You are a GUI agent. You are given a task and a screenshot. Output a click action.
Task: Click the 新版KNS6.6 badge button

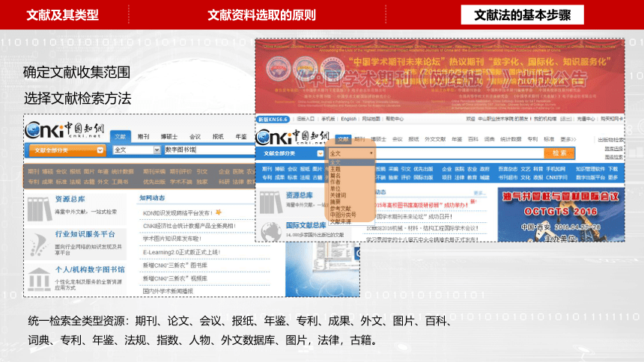273,120
